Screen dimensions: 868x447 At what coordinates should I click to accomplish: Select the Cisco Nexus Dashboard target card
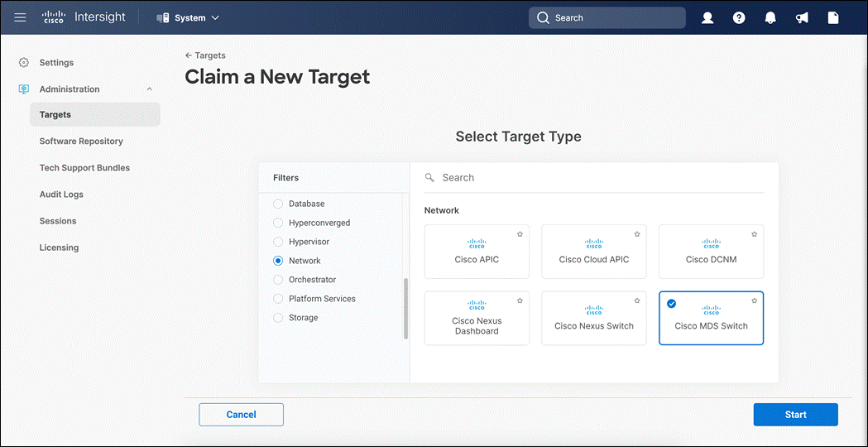coord(477,318)
